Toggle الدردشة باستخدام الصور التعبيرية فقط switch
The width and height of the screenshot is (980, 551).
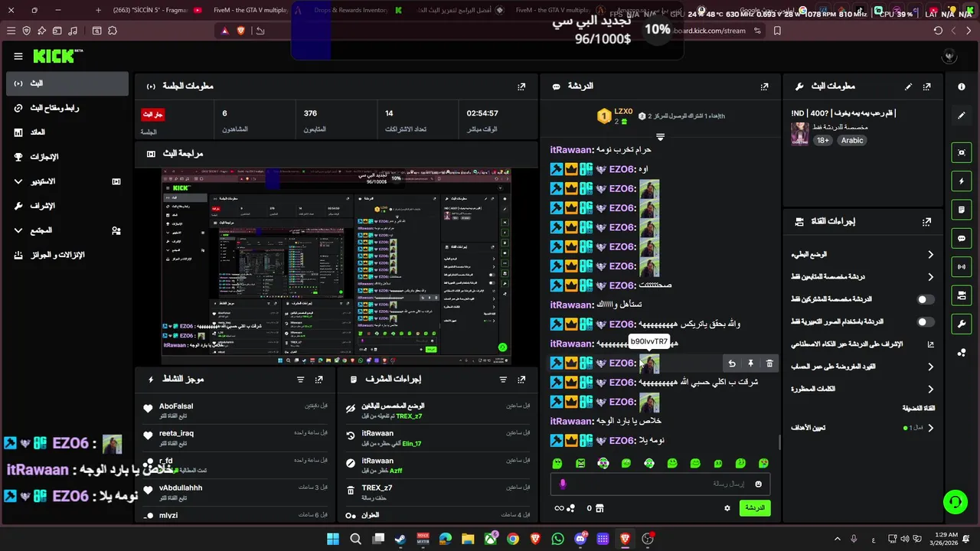tap(926, 322)
